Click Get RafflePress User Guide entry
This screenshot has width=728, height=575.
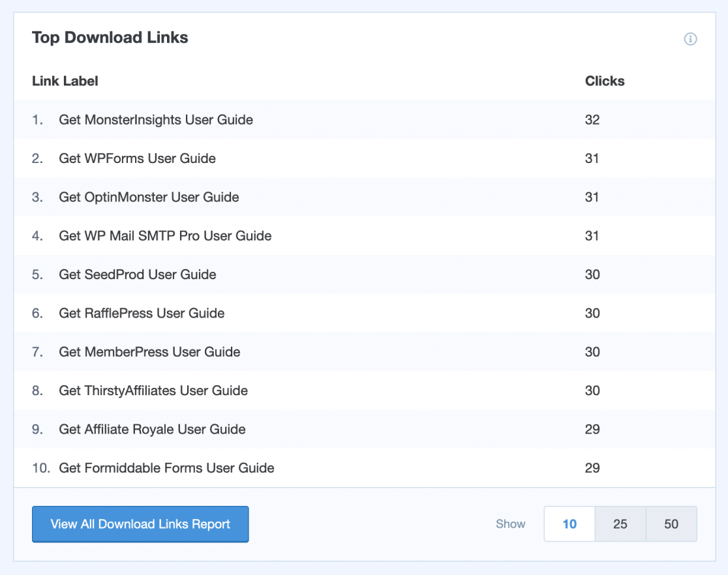tap(142, 314)
